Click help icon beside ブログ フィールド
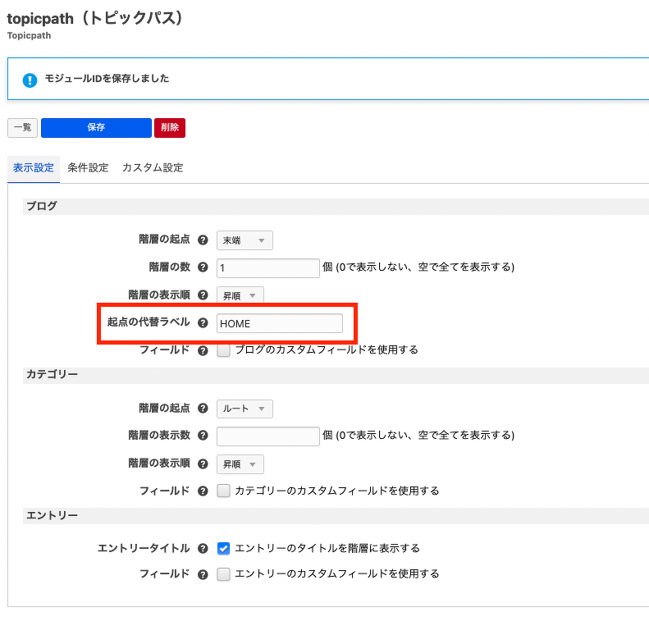This screenshot has width=649, height=644. (x=203, y=350)
